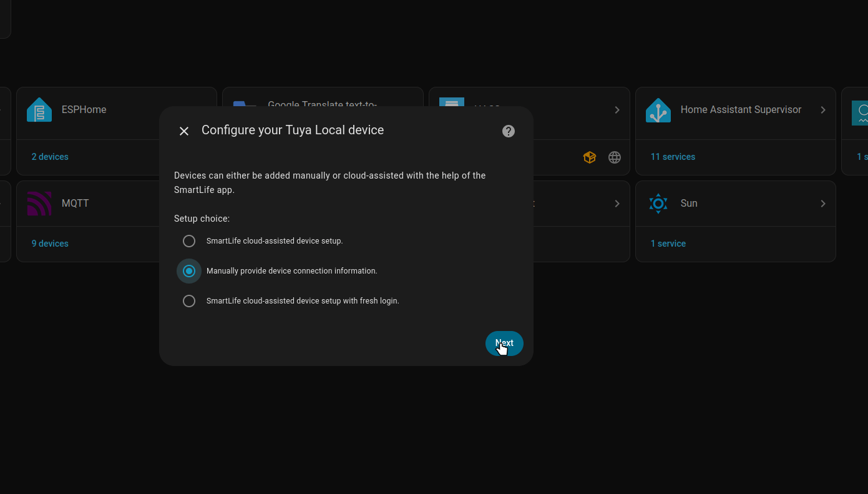Open help for Tuya Local setup
This screenshot has height=494, width=868.
509,131
